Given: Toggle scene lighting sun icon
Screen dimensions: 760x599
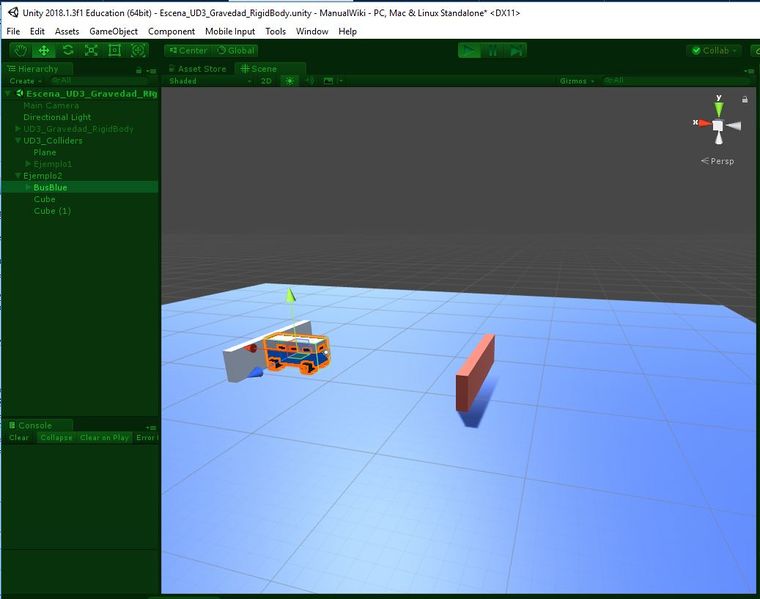Looking at the screenshot, I should click(x=289, y=81).
